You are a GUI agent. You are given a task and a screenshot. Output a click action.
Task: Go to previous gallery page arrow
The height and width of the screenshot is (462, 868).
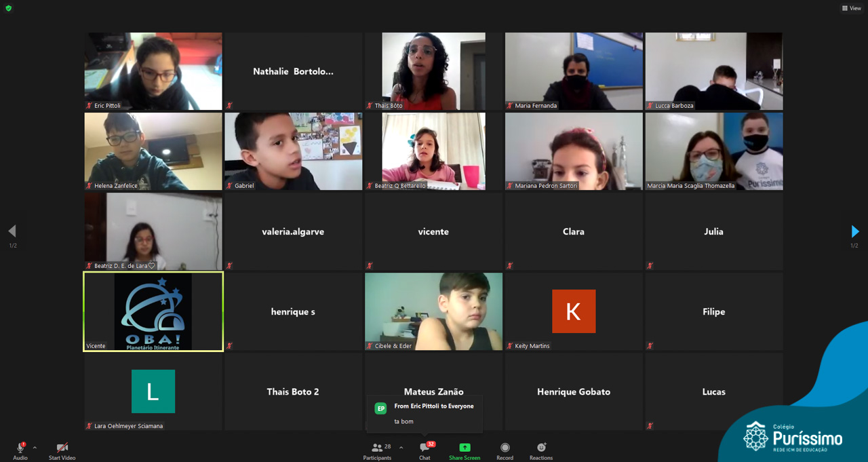click(x=12, y=231)
